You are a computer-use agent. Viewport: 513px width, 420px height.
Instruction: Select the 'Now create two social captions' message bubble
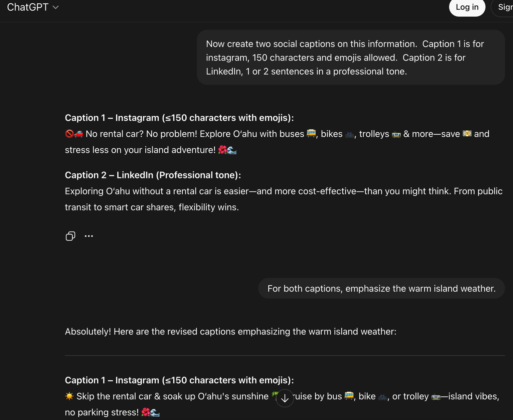pos(351,57)
